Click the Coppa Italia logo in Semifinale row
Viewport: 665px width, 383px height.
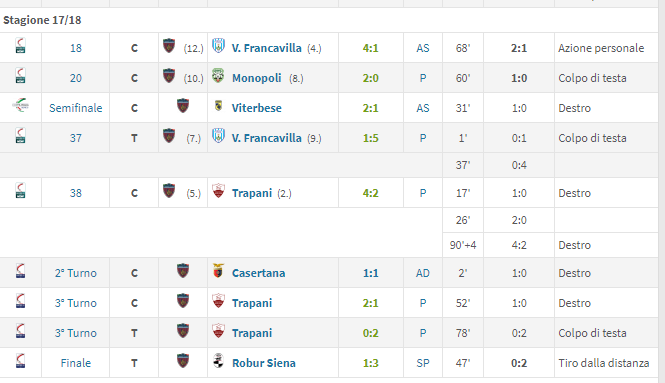point(20,105)
